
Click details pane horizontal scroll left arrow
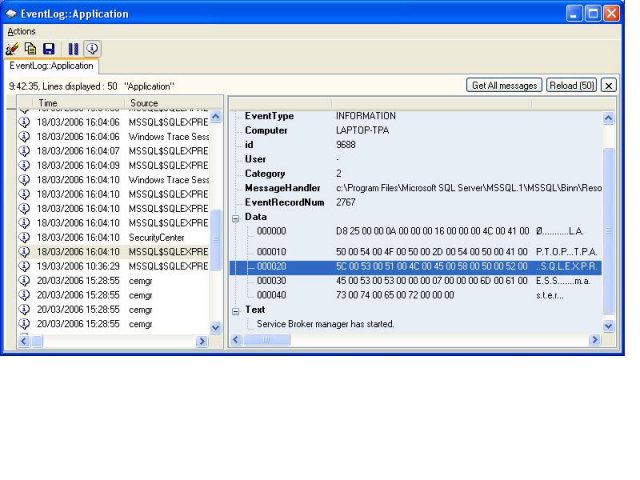(236, 340)
